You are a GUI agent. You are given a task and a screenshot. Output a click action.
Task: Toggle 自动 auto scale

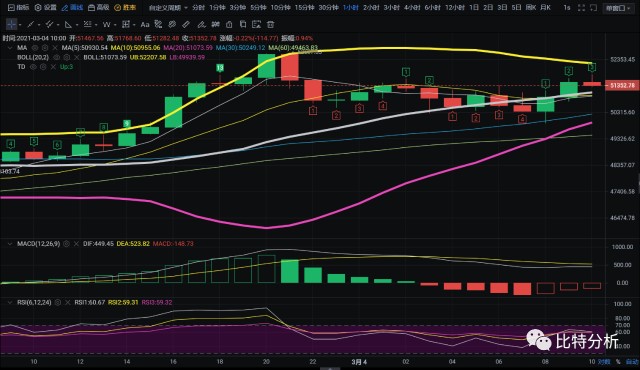click(632, 362)
